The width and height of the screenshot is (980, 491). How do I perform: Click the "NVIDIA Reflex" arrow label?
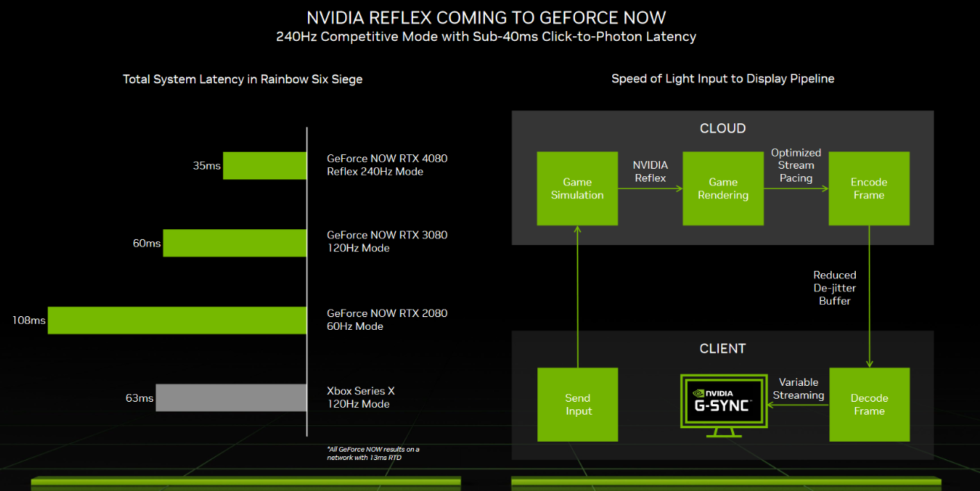[x=651, y=171]
